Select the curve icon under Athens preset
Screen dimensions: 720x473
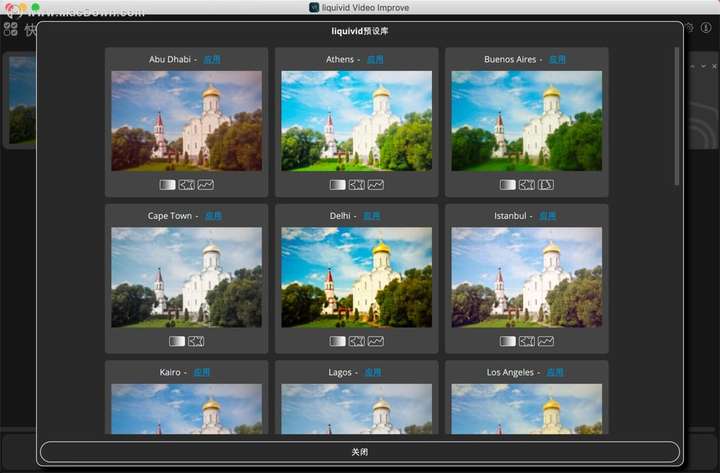click(x=376, y=185)
